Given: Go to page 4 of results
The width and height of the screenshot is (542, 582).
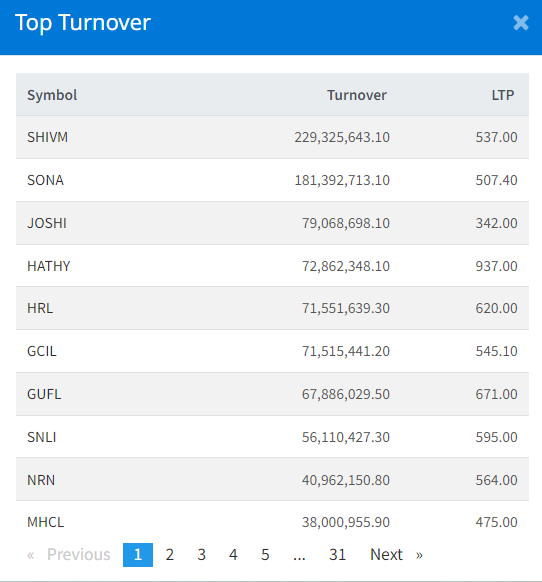Looking at the screenshot, I should coord(233,555).
